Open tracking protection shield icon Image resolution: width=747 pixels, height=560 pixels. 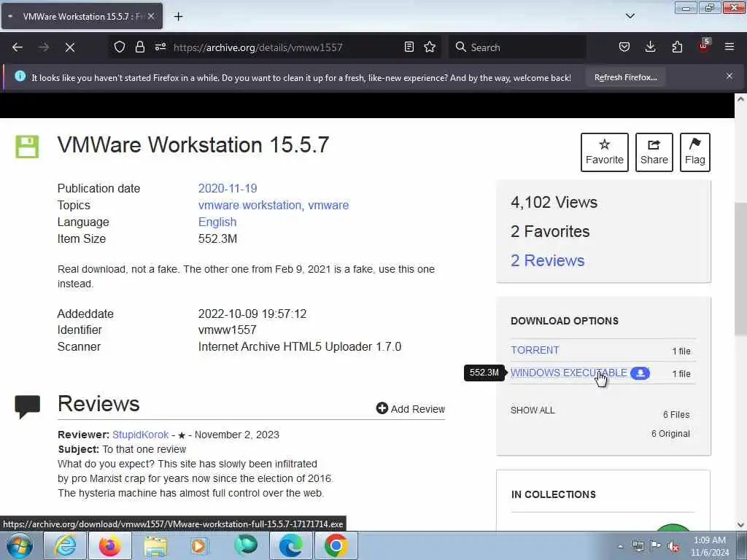120,47
